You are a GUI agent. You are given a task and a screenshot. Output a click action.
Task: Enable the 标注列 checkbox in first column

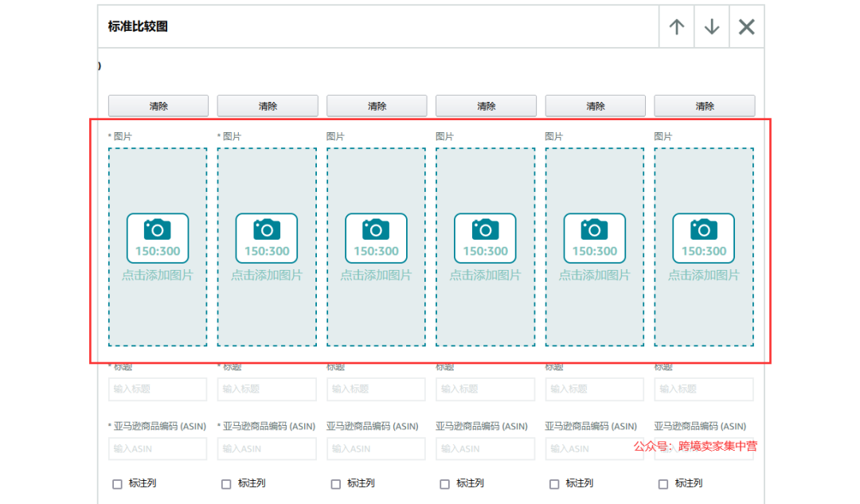(117, 483)
